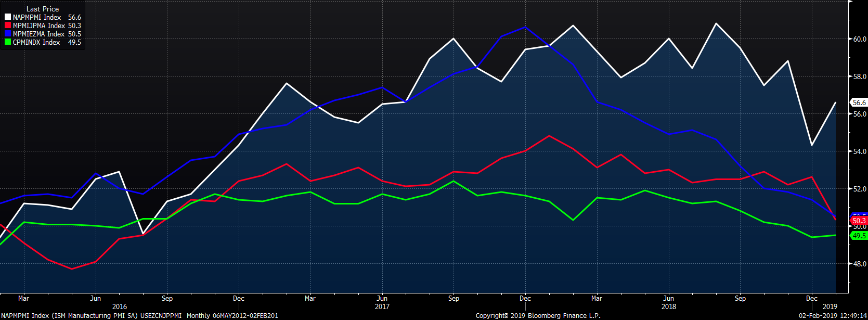Click the blue MPMIEZMA legend swatch
Viewport: 868px width, 320px height.
pyautogui.click(x=7, y=34)
